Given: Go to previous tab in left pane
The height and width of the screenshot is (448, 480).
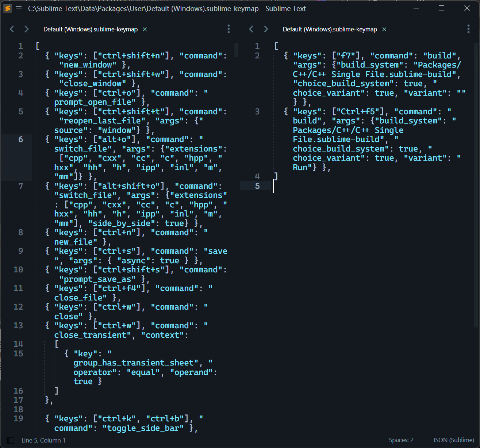Looking at the screenshot, I should coord(12,29).
